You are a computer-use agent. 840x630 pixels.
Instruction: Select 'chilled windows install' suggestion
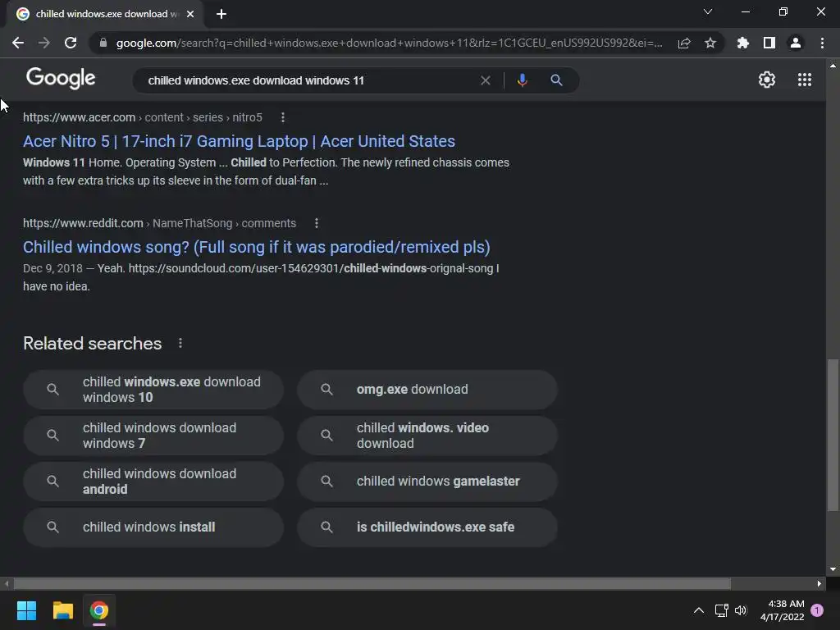[153, 527]
